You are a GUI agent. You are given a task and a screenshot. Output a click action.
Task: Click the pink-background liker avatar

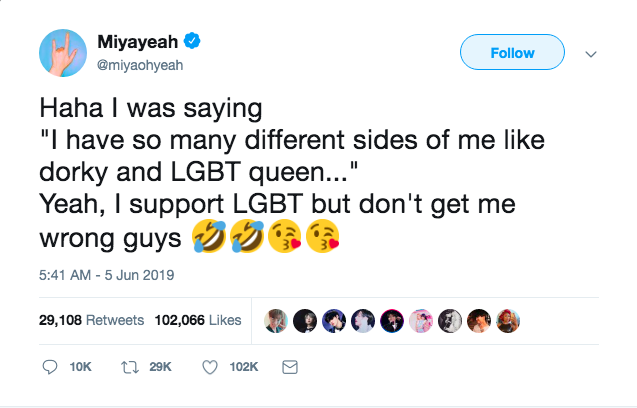point(421,321)
